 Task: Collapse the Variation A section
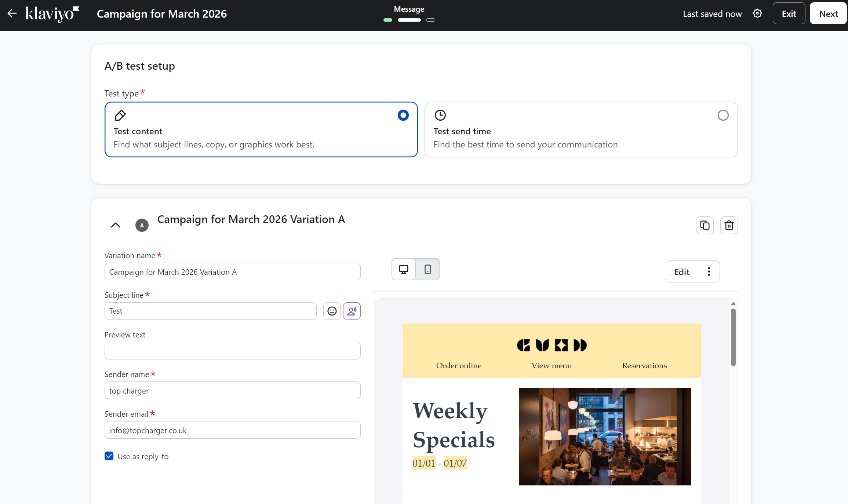click(115, 225)
